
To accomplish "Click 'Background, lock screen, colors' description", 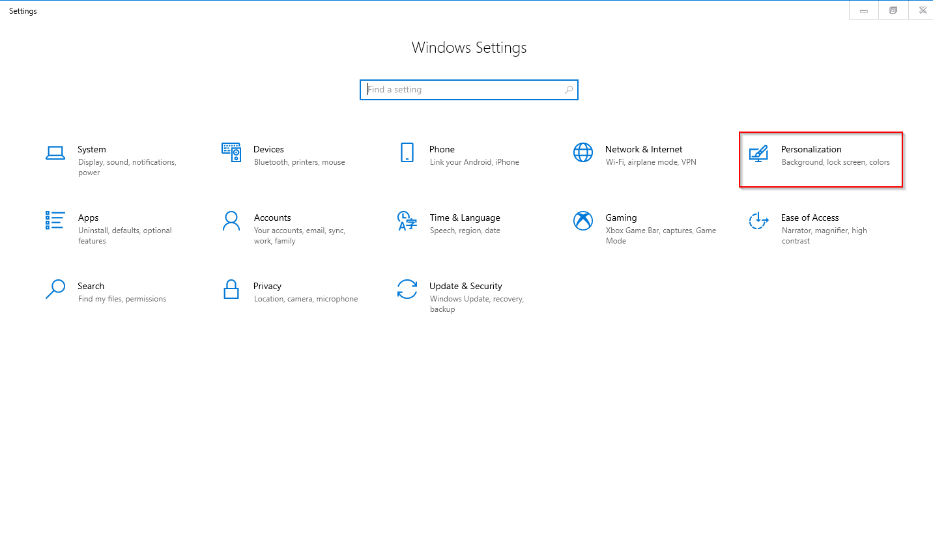I will tap(836, 162).
